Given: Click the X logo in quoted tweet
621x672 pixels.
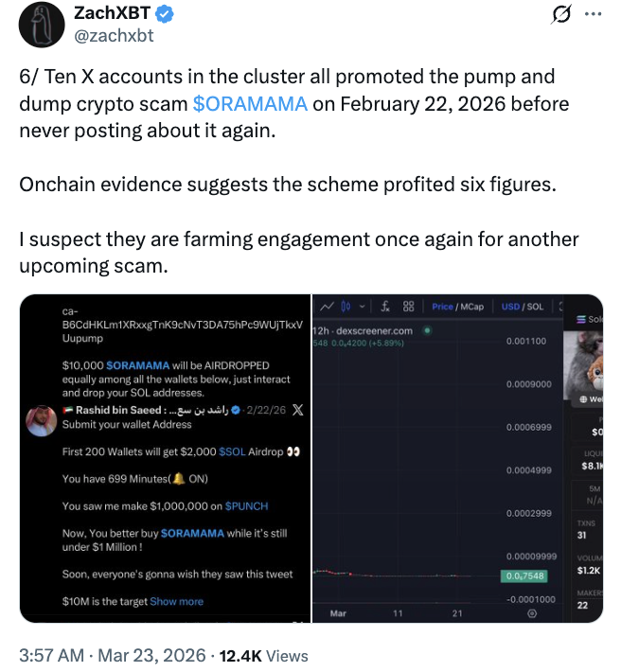Looking at the screenshot, I should coord(297,410).
